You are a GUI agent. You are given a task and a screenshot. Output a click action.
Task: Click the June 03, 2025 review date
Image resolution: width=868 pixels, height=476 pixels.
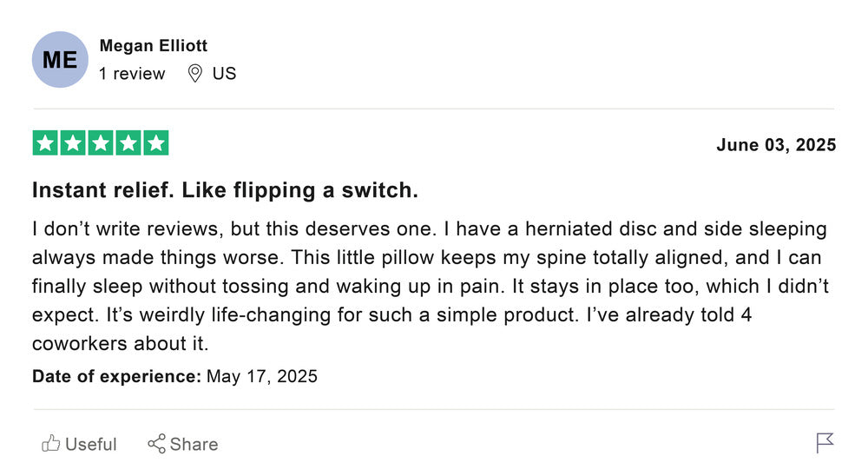[x=776, y=145]
